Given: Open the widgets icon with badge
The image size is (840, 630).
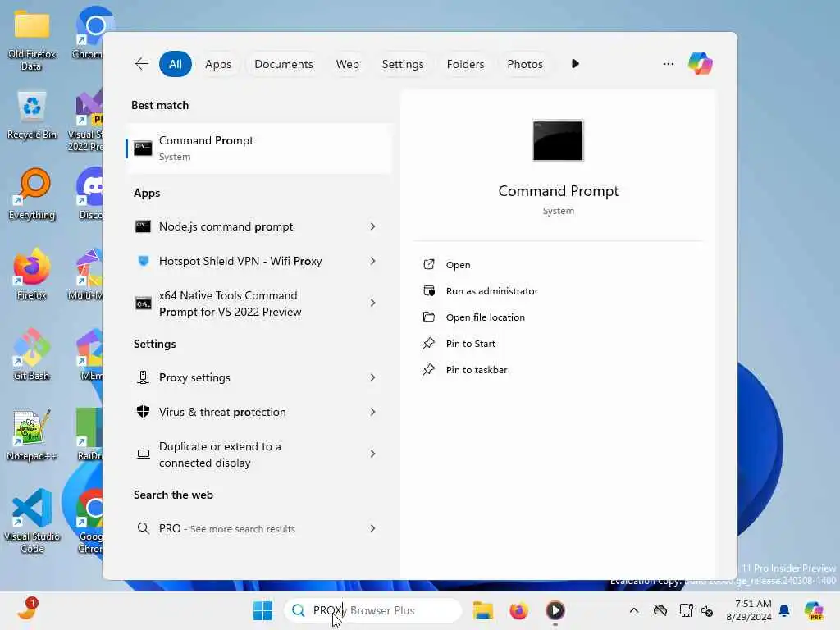Looking at the screenshot, I should click(27, 609).
